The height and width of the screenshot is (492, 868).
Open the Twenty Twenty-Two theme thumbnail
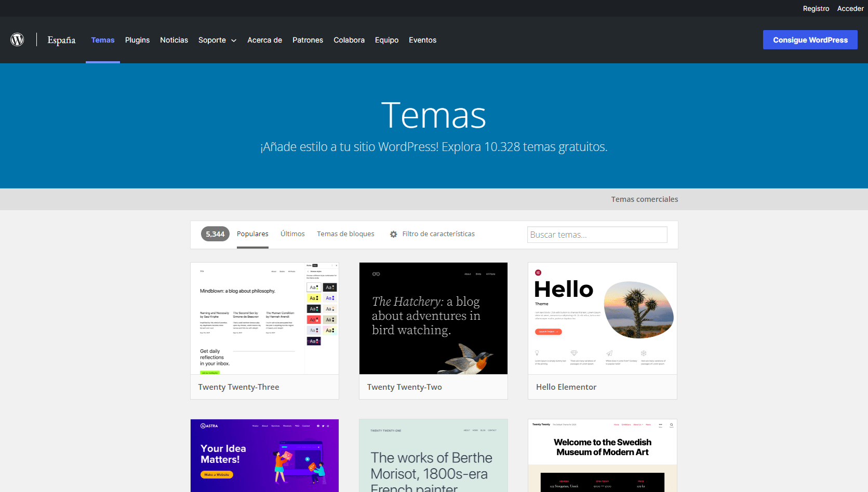click(433, 318)
